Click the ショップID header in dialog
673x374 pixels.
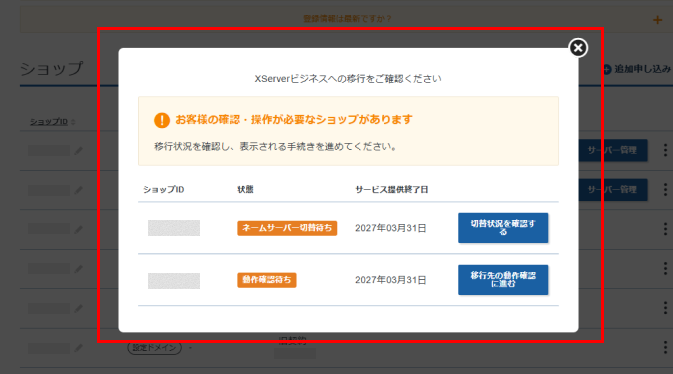pos(164,189)
